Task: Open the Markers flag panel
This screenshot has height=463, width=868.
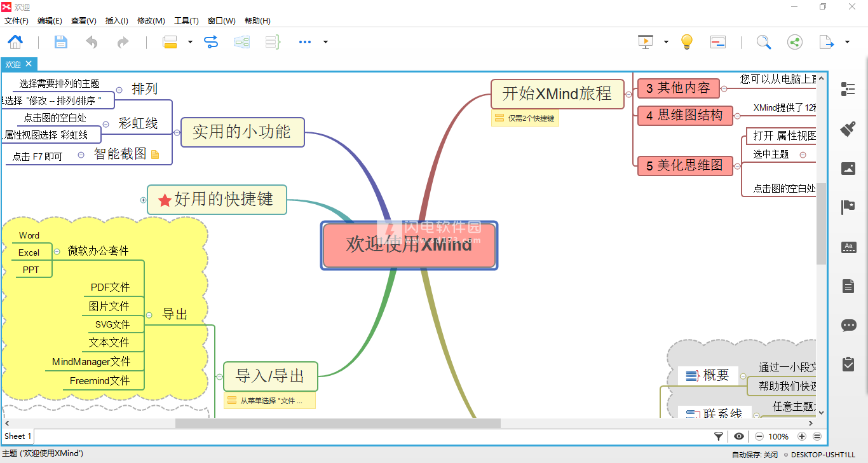Action: tap(848, 207)
